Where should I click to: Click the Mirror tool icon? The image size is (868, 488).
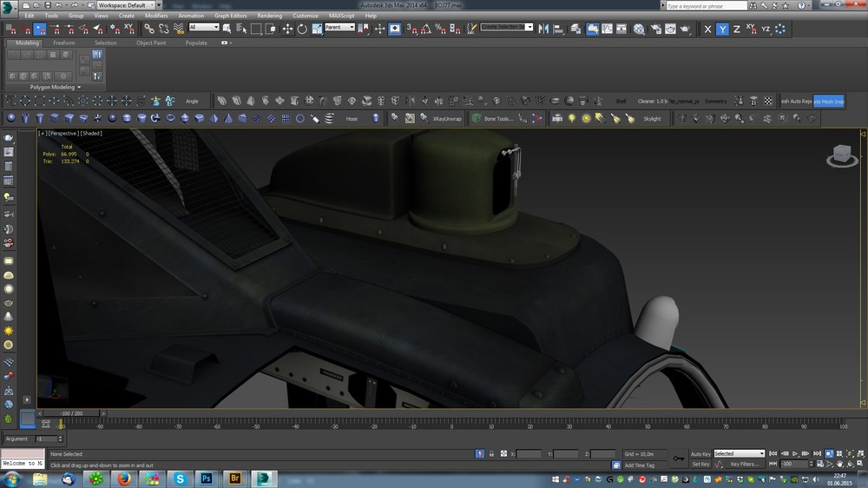(543, 29)
